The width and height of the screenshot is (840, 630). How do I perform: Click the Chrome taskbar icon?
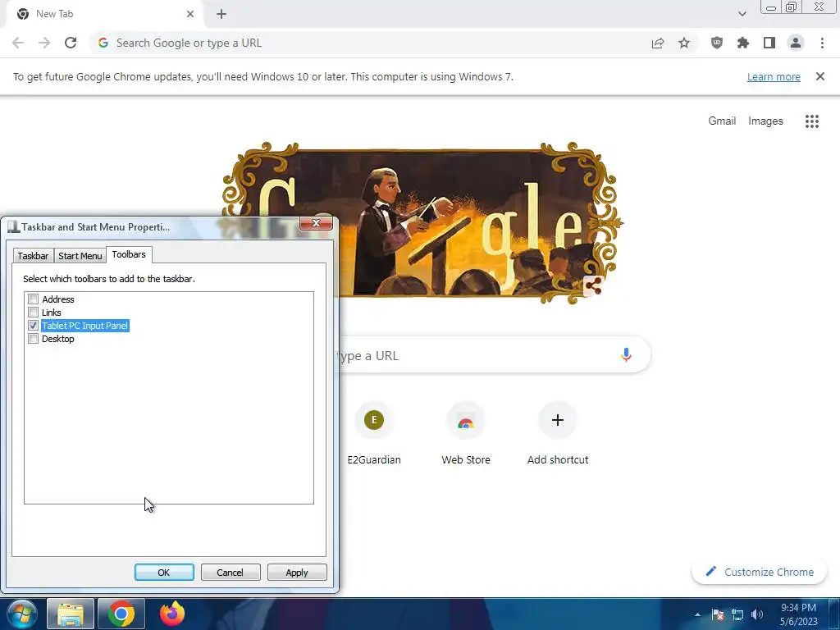point(121,614)
